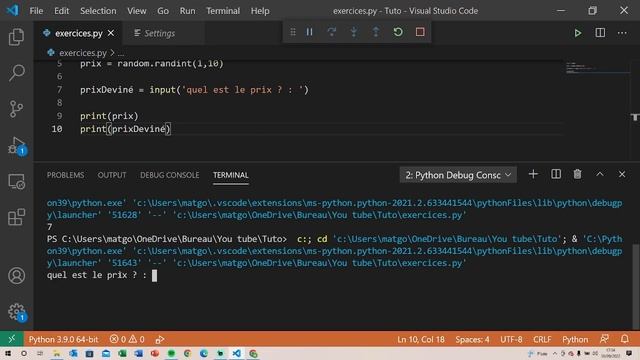
Task: Switch to the exercices.py tab
Action: [78, 33]
